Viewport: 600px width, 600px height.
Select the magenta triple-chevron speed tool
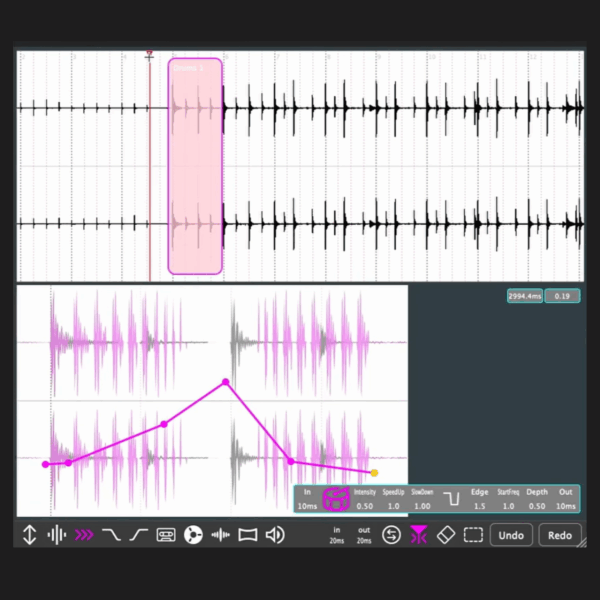84,535
